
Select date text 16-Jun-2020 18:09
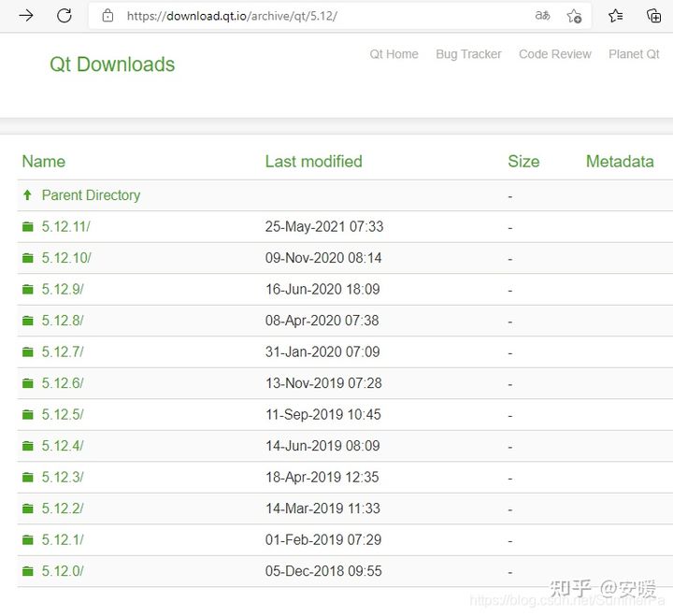tap(322, 290)
